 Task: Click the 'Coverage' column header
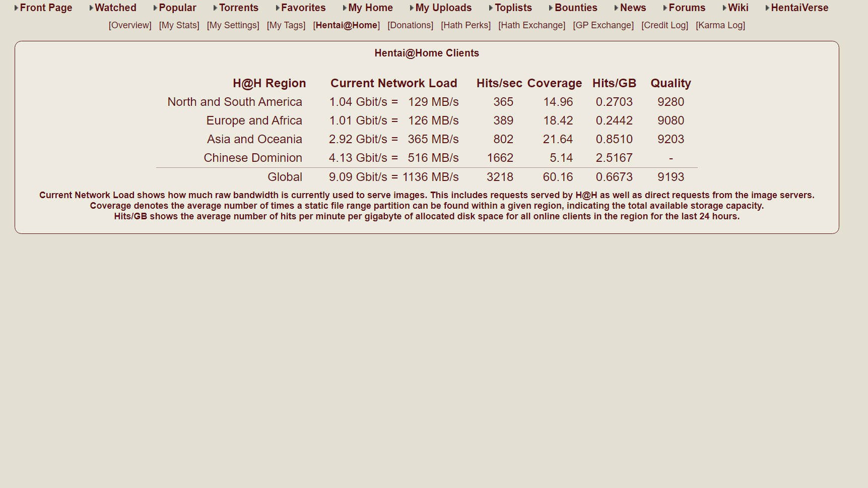tap(555, 83)
